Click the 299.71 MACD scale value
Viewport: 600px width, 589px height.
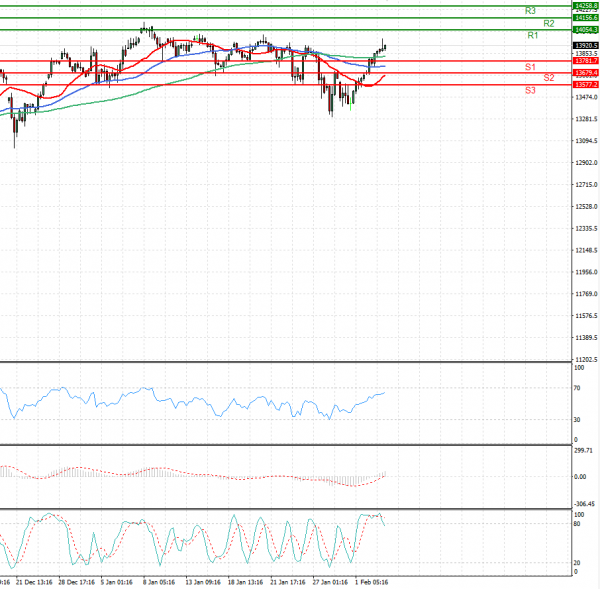coord(582,451)
